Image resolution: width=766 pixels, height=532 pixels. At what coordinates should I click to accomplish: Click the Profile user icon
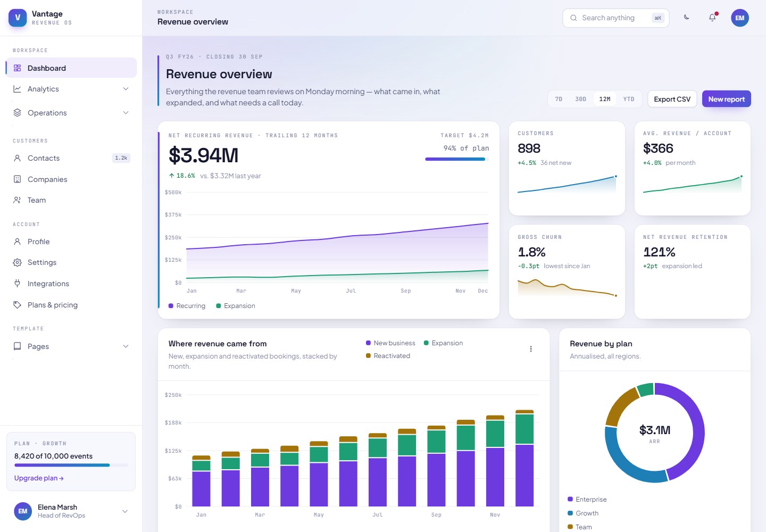pyautogui.click(x=17, y=242)
